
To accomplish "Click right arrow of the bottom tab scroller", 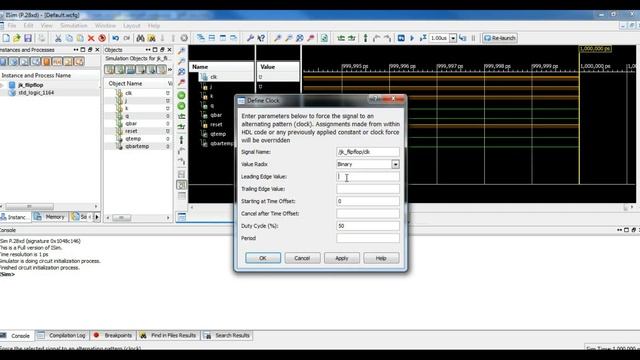I will coord(97,217).
